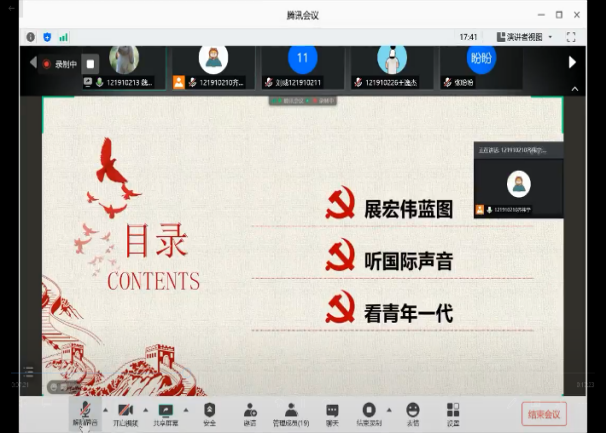Open the Emoji reactions icon
606x433 pixels.
coord(413,412)
